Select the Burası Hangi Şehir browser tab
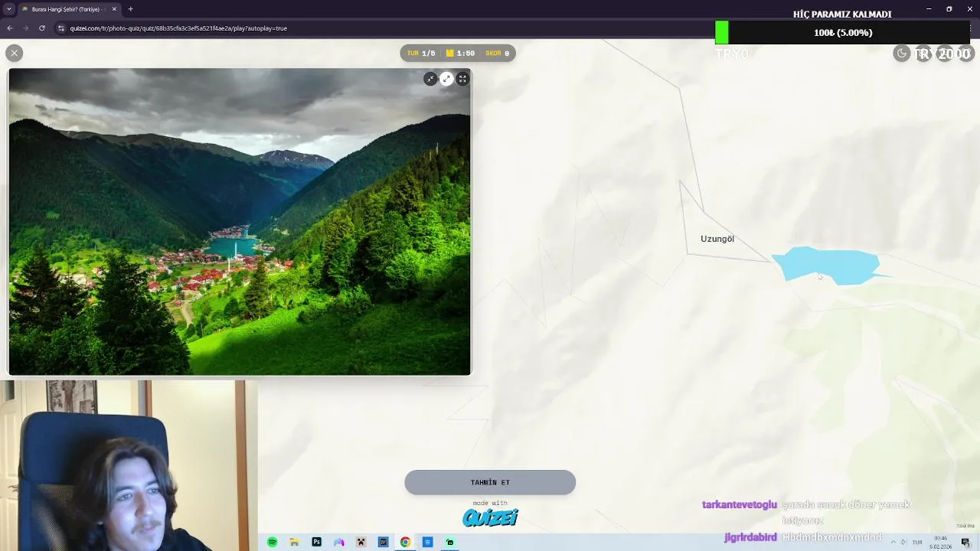 pos(69,9)
